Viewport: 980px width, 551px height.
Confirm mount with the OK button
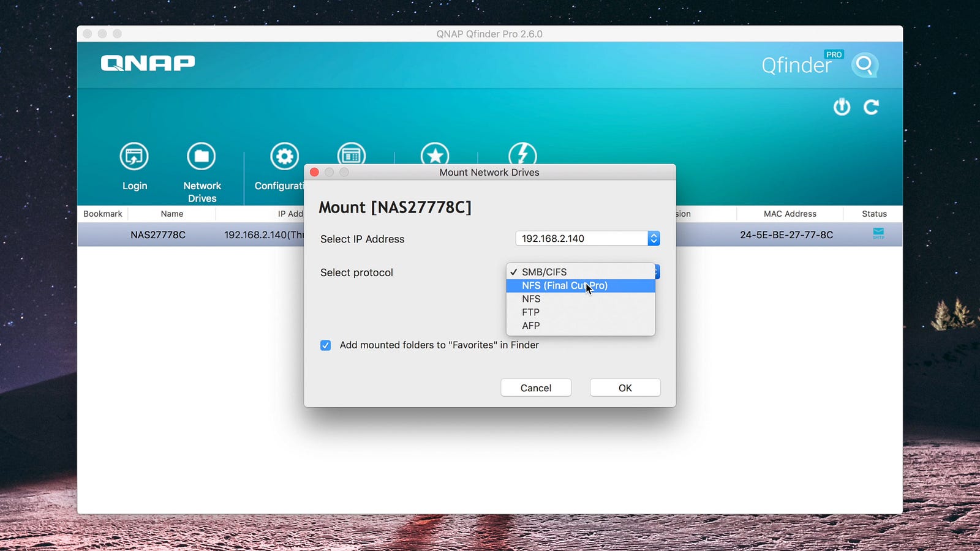tap(625, 388)
